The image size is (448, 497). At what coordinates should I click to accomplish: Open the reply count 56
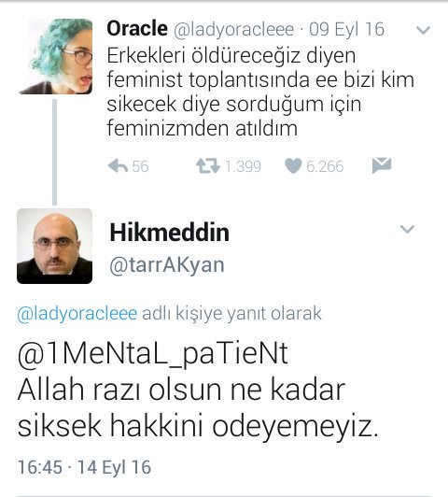[x=140, y=166]
